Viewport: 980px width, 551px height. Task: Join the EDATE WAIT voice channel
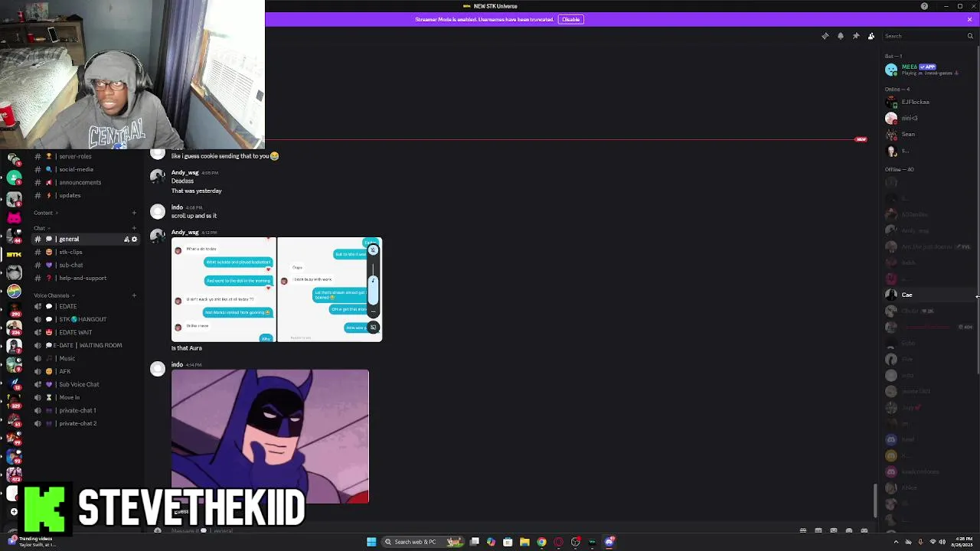point(86,332)
